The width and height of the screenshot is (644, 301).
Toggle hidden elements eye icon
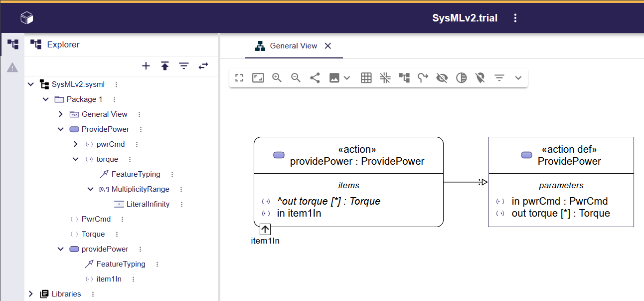click(x=442, y=78)
